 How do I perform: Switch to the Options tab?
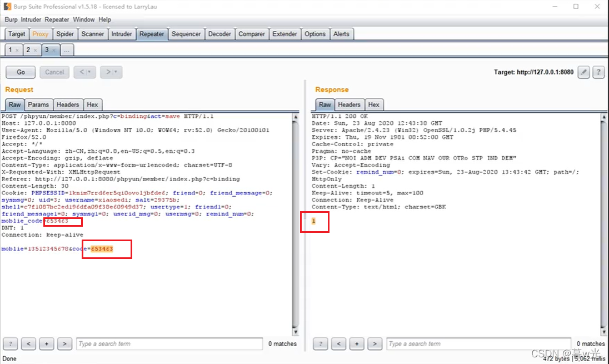click(x=315, y=34)
